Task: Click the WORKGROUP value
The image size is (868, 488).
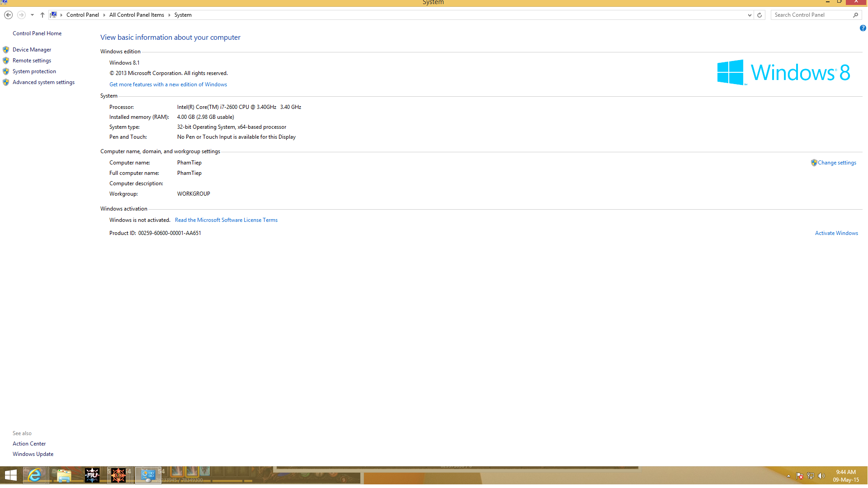Action: [x=193, y=194]
